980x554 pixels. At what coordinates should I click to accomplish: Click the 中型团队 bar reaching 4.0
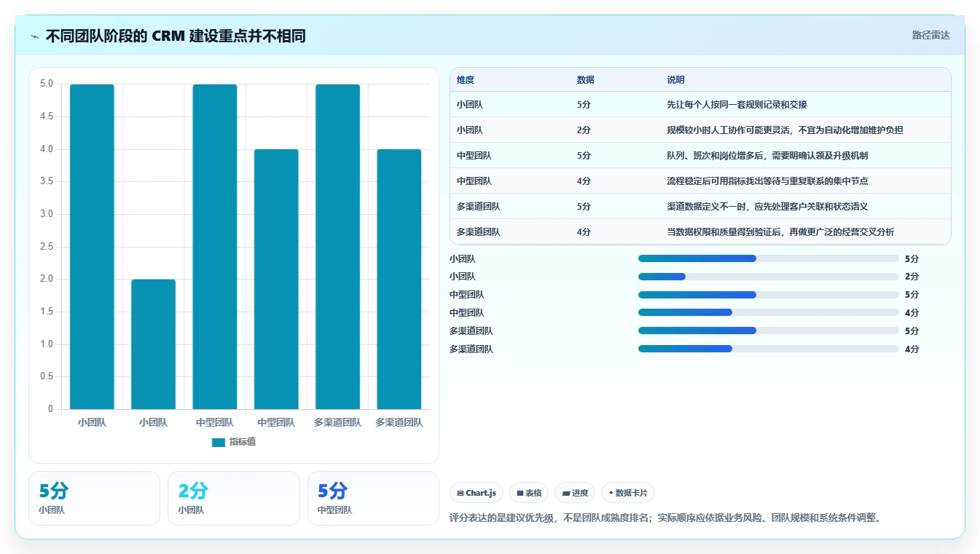click(276, 280)
